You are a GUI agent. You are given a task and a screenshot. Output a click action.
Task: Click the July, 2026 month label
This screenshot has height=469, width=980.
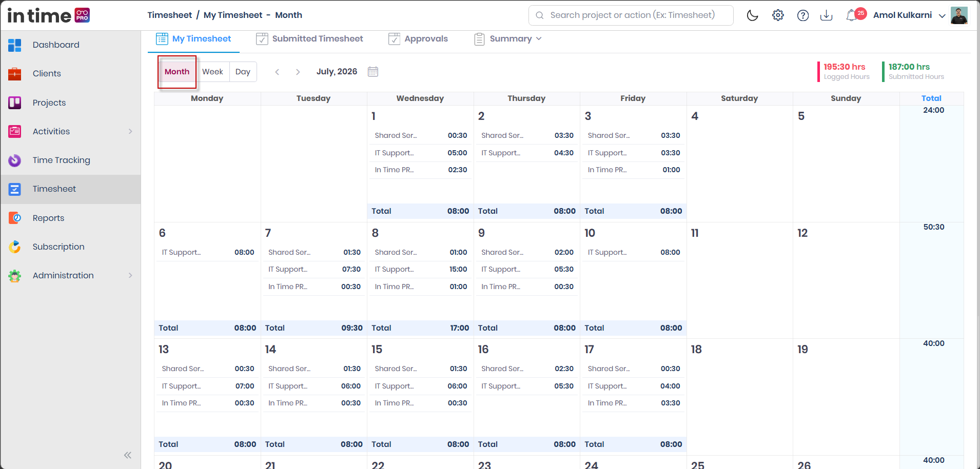point(337,72)
